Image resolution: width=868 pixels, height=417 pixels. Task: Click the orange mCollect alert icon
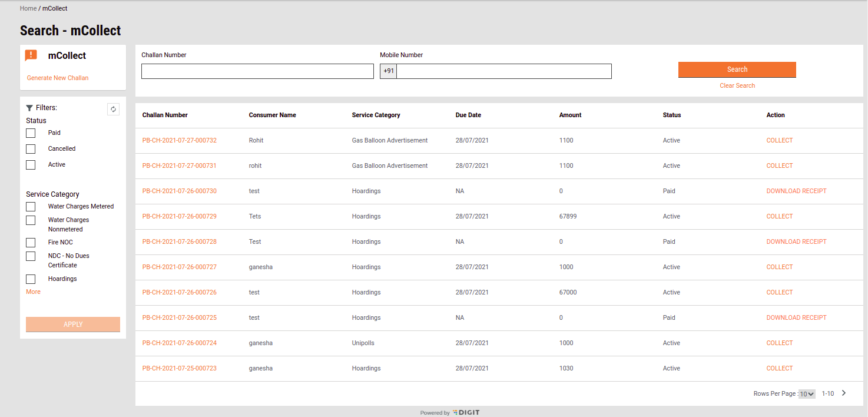pyautogui.click(x=31, y=55)
